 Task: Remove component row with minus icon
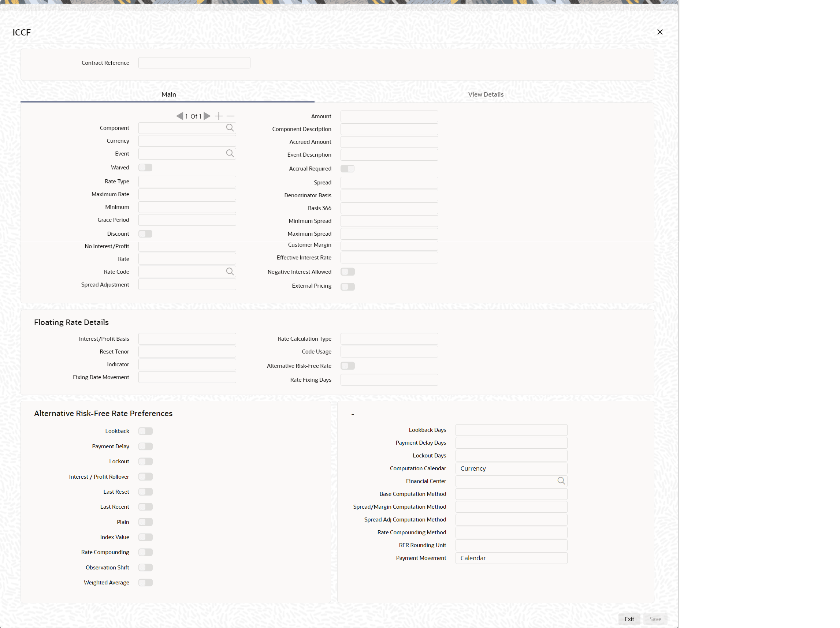coord(231,116)
